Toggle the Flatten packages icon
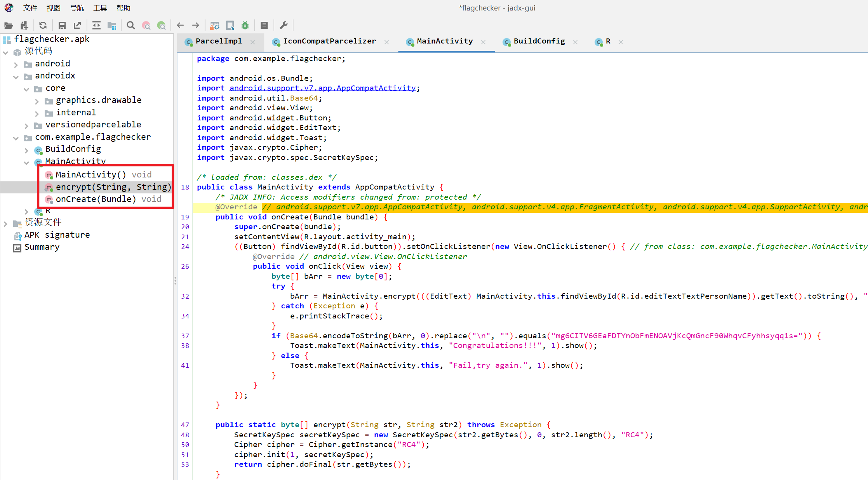 112,26
